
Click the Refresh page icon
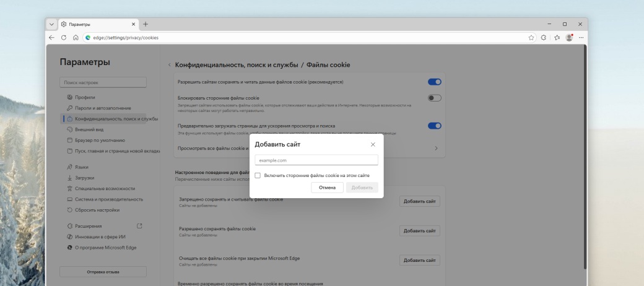(x=63, y=37)
